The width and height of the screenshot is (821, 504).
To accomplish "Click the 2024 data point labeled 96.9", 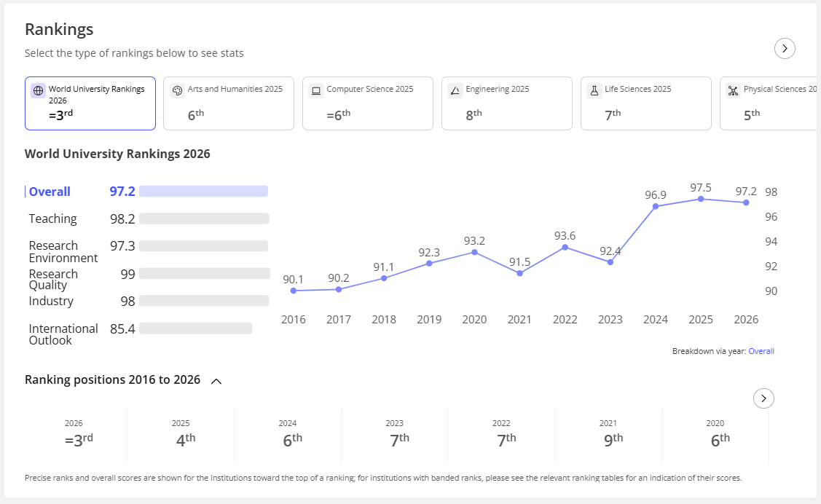I will pyautogui.click(x=656, y=206).
